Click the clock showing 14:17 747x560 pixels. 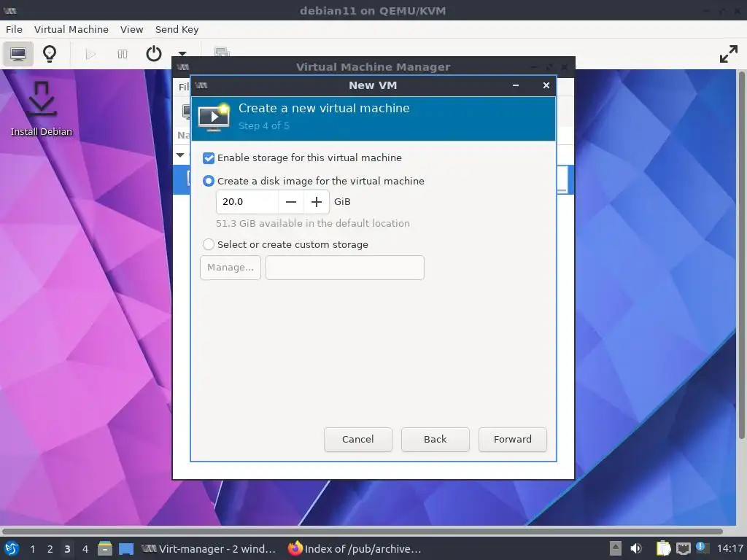tap(729, 549)
